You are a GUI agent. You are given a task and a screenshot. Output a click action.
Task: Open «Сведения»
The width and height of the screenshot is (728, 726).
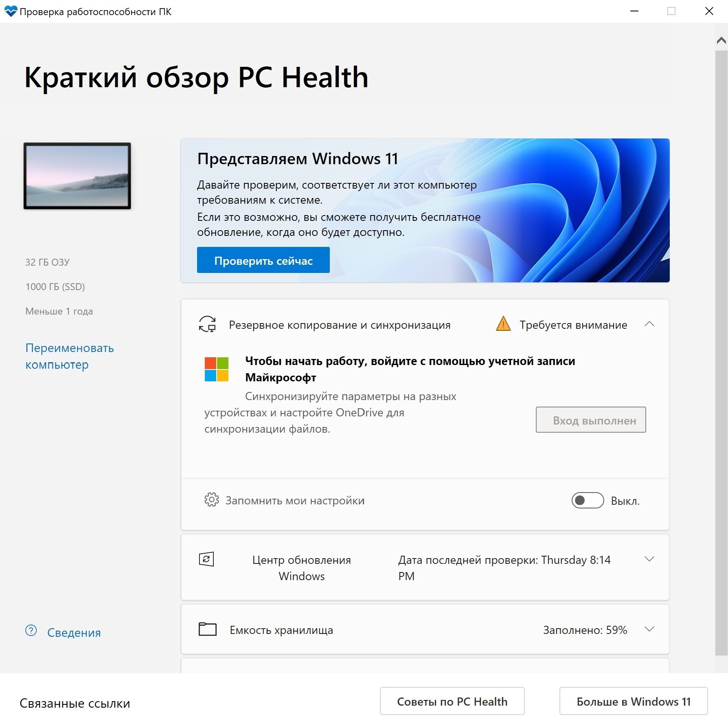pyautogui.click(x=74, y=632)
